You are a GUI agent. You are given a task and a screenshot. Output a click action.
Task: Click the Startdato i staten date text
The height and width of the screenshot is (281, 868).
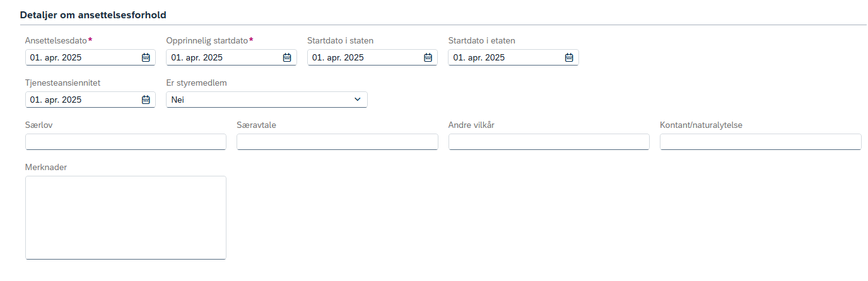click(338, 57)
